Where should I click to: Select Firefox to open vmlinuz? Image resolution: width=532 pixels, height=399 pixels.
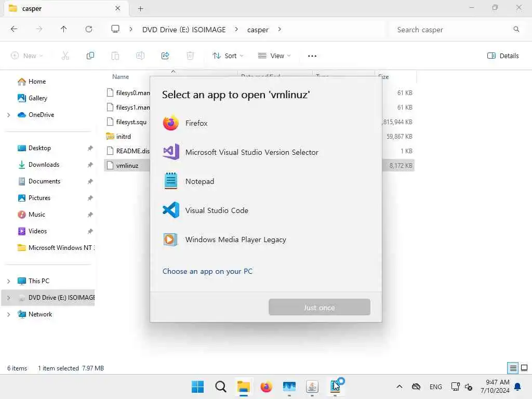coord(265,123)
